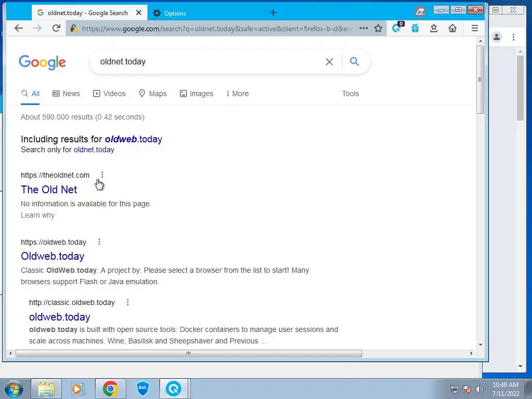Image resolution: width=532 pixels, height=399 pixels.
Task: Open options for classic.oldweb.today result
Action: click(x=128, y=302)
